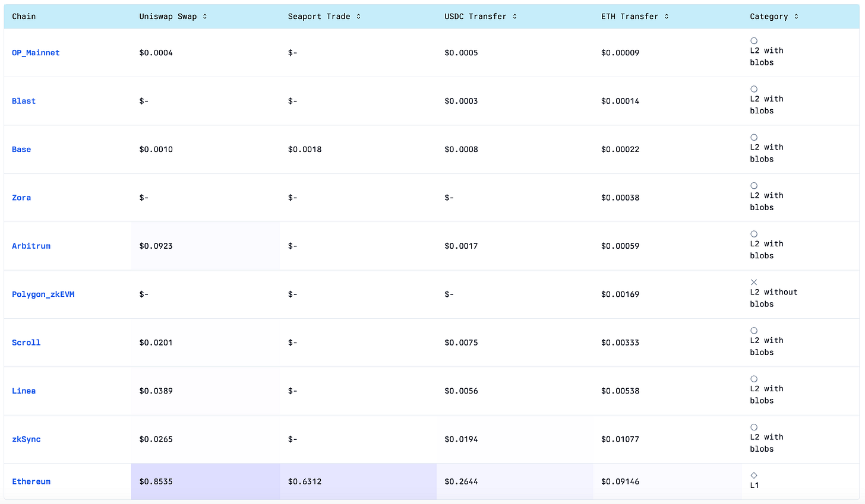Click the USDC Transfer column header label
Screen dimensions: 865x504
(475, 17)
